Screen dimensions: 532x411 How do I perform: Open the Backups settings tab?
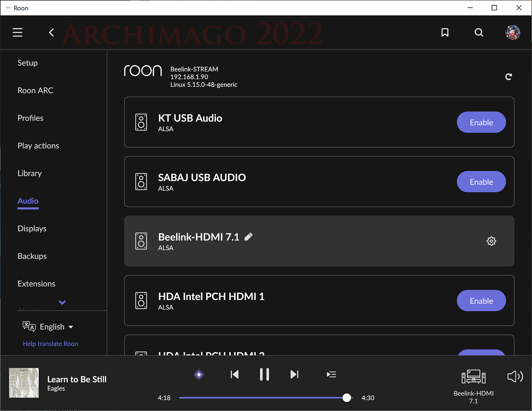click(32, 256)
